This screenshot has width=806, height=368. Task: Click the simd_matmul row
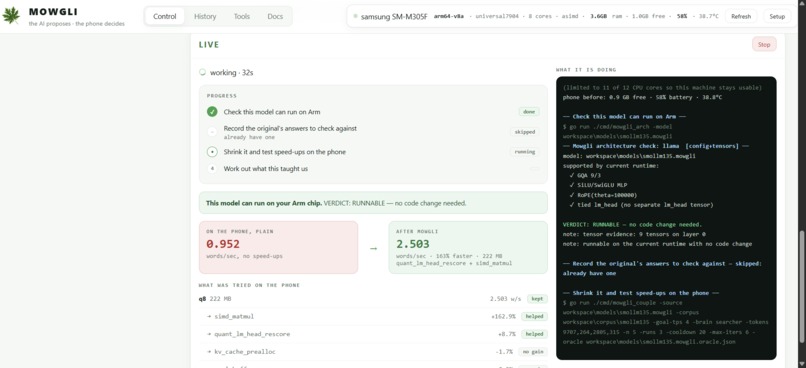tap(373, 316)
